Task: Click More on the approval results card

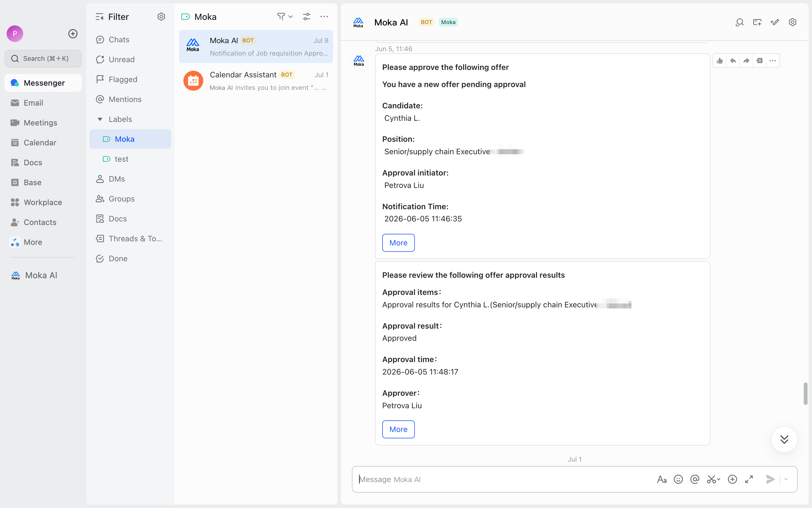Action: tap(398, 430)
